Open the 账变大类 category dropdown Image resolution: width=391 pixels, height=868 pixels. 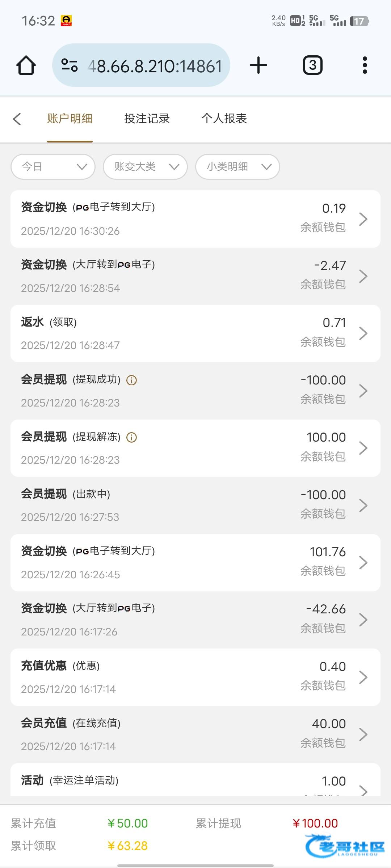(145, 167)
